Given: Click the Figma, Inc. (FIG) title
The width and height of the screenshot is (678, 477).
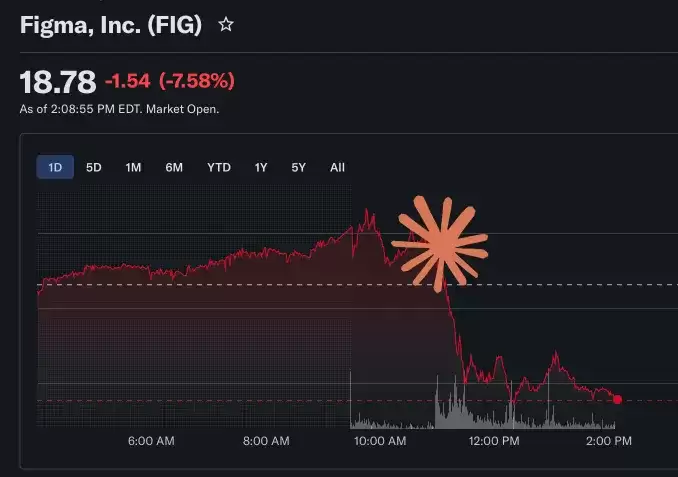Looking at the screenshot, I should tap(110, 26).
